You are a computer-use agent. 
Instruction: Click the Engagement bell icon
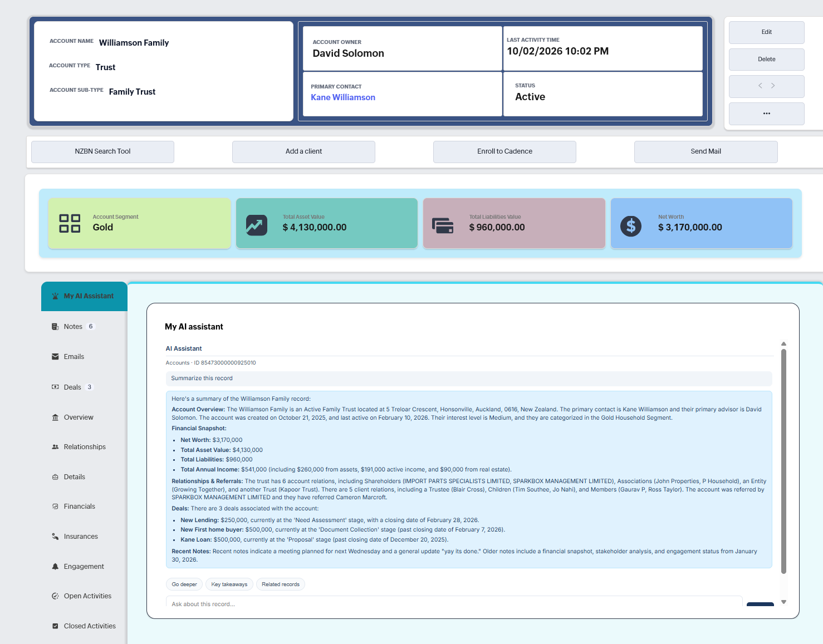(x=55, y=567)
